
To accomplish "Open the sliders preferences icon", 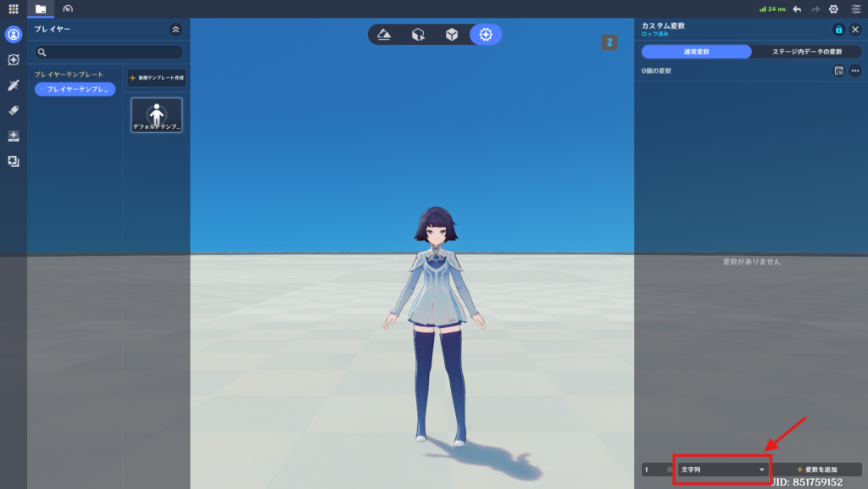I will pyautogui.click(x=856, y=8).
